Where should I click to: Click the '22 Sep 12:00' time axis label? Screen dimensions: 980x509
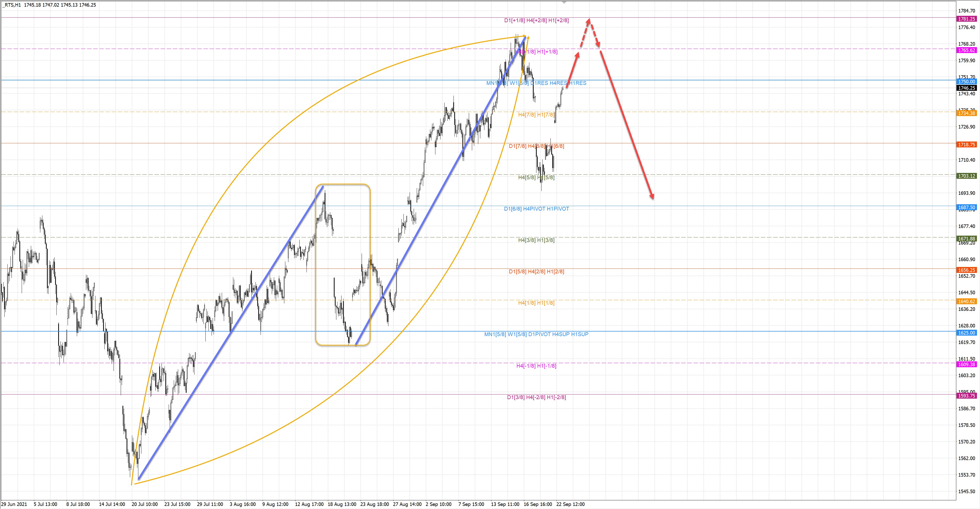pyautogui.click(x=570, y=504)
